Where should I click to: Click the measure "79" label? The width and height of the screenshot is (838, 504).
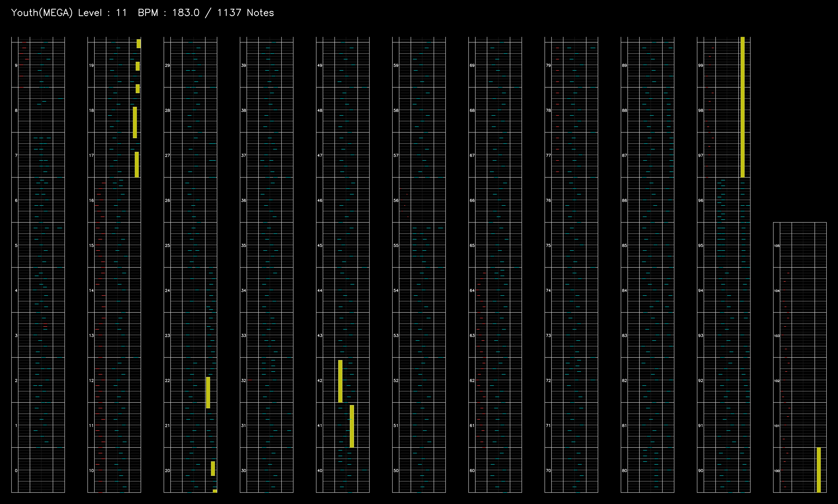click(548, 65)
